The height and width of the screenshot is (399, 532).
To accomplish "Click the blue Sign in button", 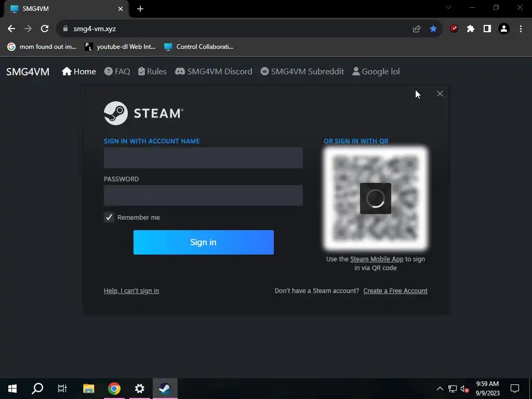I will click(204, 242).
